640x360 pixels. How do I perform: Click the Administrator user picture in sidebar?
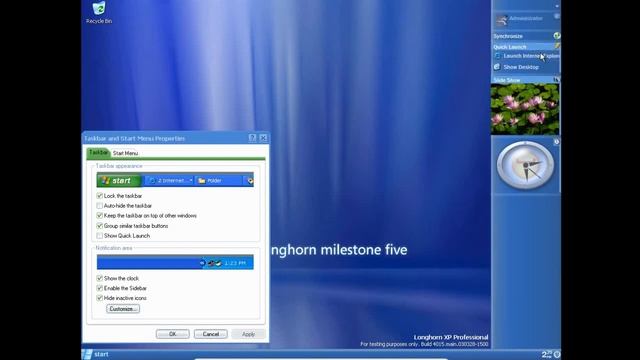pyautogui.click(x=501, y=20)
